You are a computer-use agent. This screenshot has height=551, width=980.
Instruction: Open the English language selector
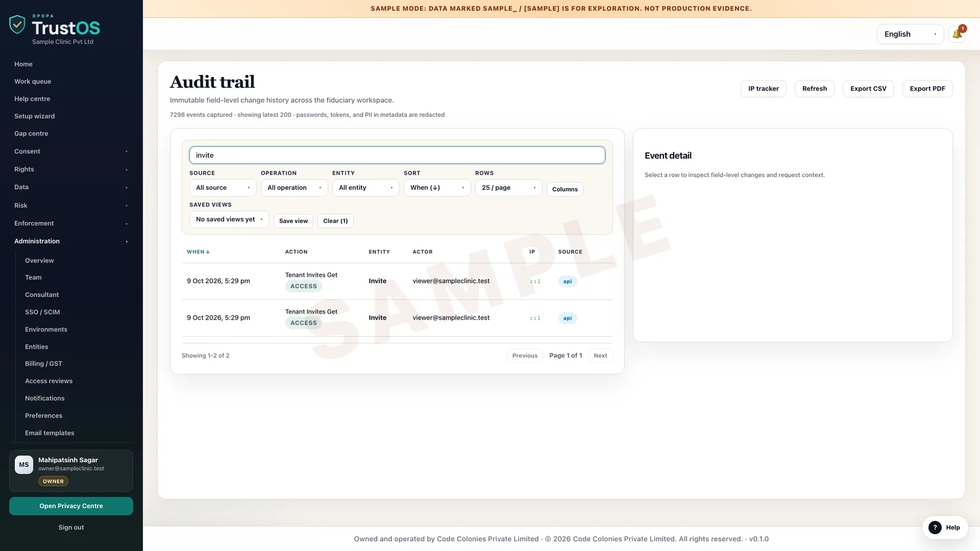pos(910,34)
